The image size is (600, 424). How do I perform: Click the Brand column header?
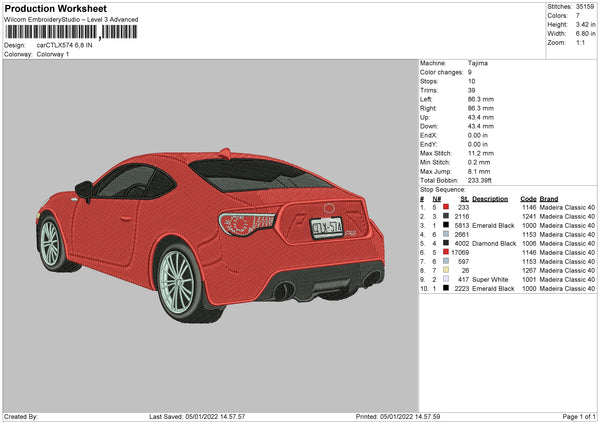tap(550, 198)
